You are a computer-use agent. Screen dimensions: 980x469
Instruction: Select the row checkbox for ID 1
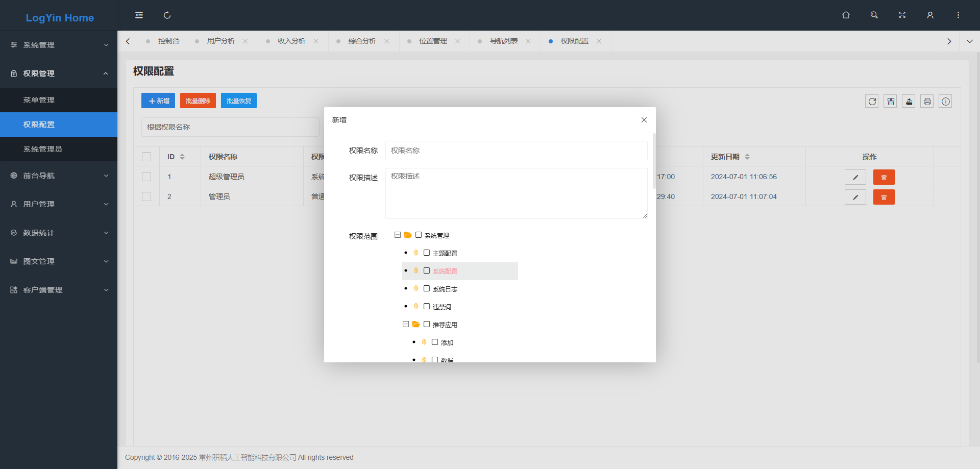pos(146,177)
